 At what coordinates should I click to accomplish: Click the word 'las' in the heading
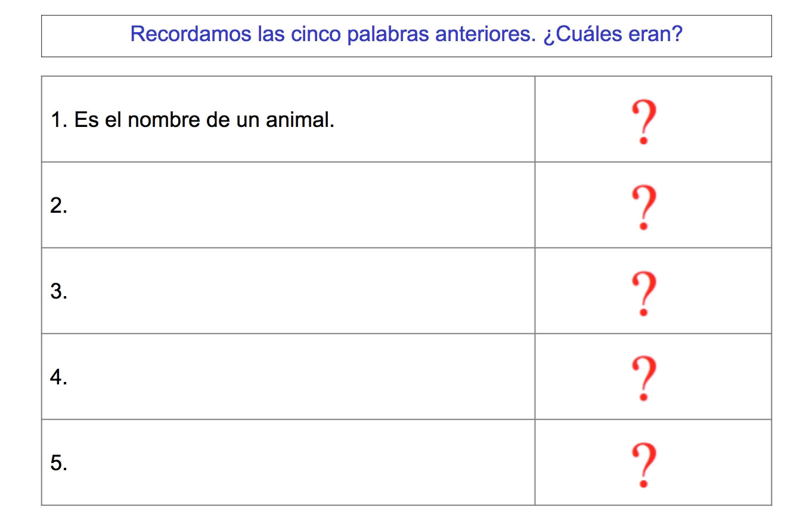[x=271, y=35]
